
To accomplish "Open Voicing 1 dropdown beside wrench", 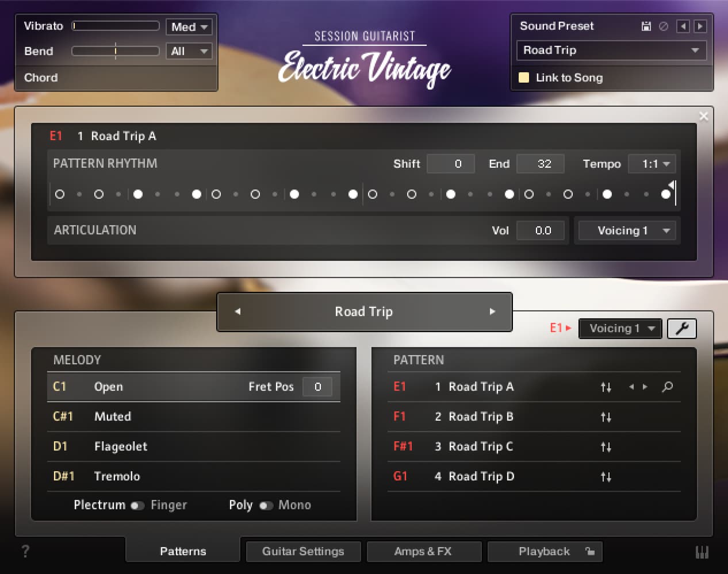I will [x=620, y=328].
